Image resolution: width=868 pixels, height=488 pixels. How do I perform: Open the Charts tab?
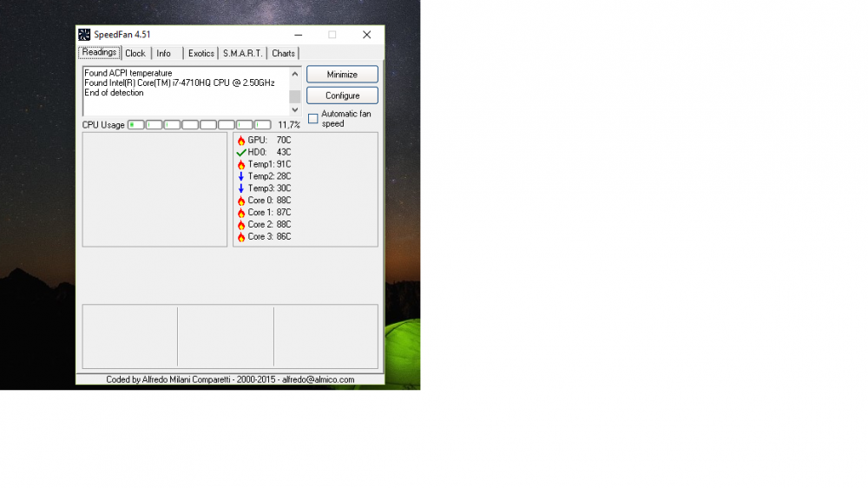[x=283, y=53]
